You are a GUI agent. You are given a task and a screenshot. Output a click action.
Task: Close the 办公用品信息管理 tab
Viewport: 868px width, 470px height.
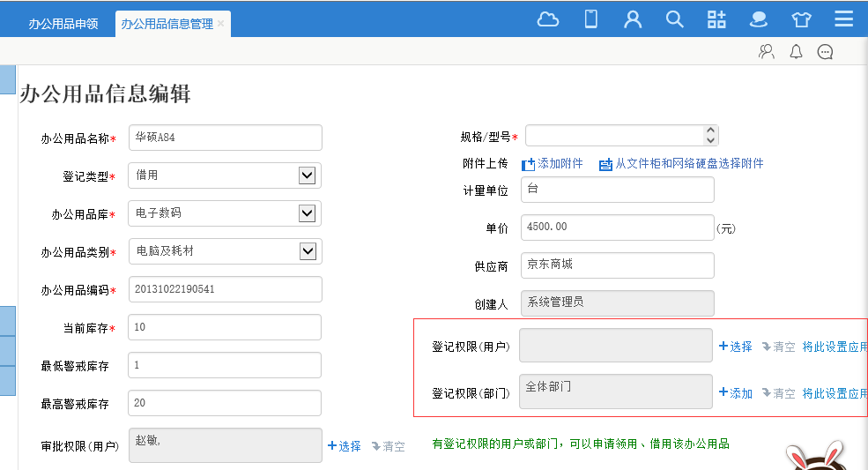221,24
